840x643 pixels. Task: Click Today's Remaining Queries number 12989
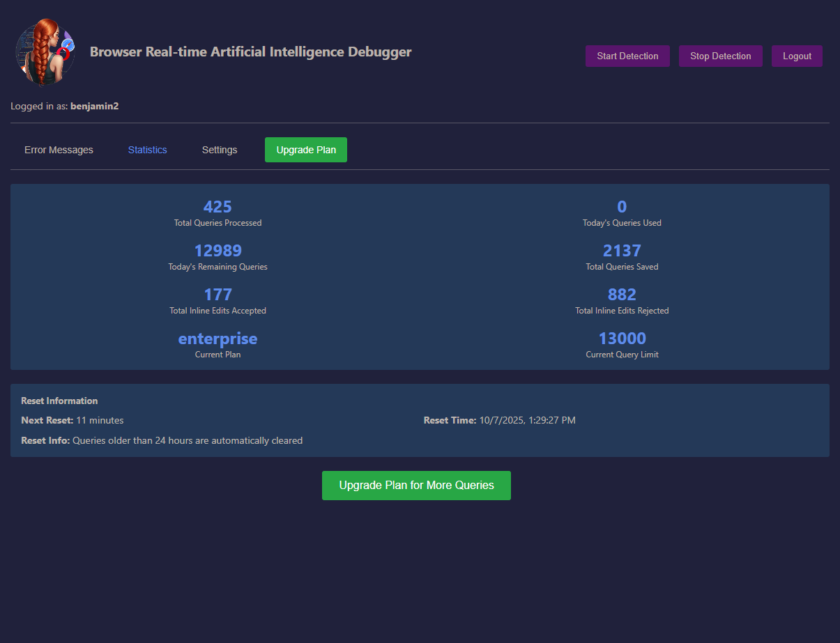(217, 251)
